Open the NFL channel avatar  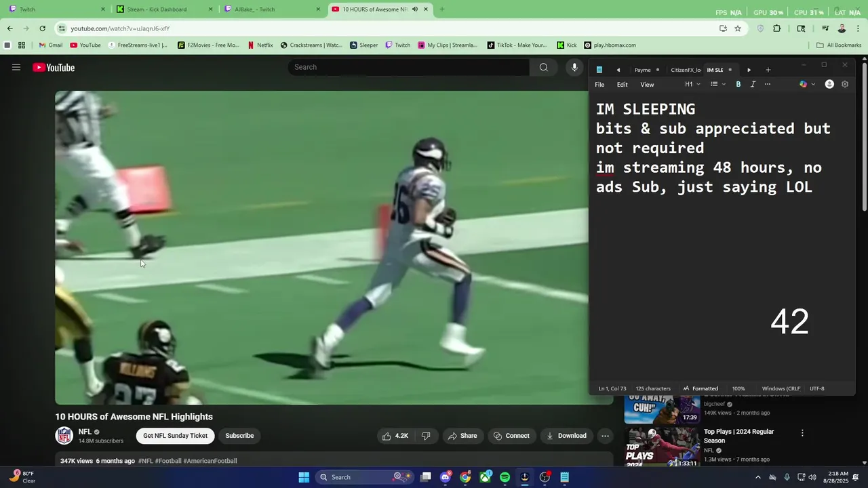(x=64, y=436)
